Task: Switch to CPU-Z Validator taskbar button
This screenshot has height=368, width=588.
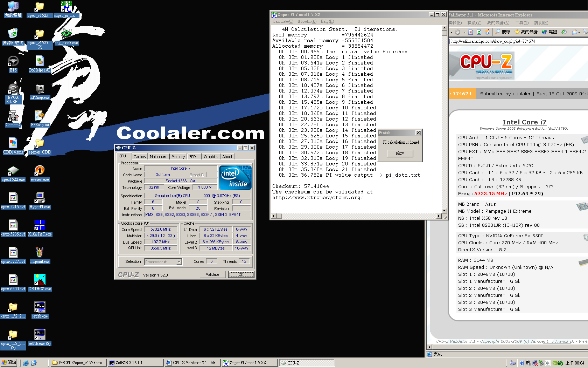Action: click(x=192, y=363)
